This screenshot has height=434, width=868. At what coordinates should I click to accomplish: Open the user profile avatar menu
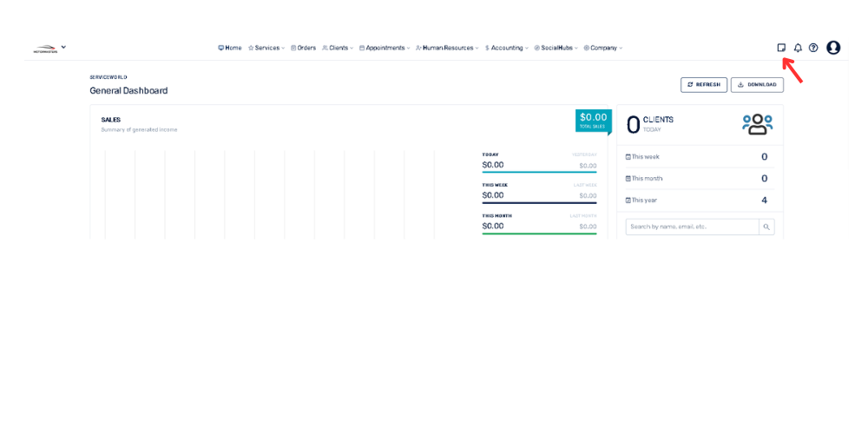click(x=833, y=48)
